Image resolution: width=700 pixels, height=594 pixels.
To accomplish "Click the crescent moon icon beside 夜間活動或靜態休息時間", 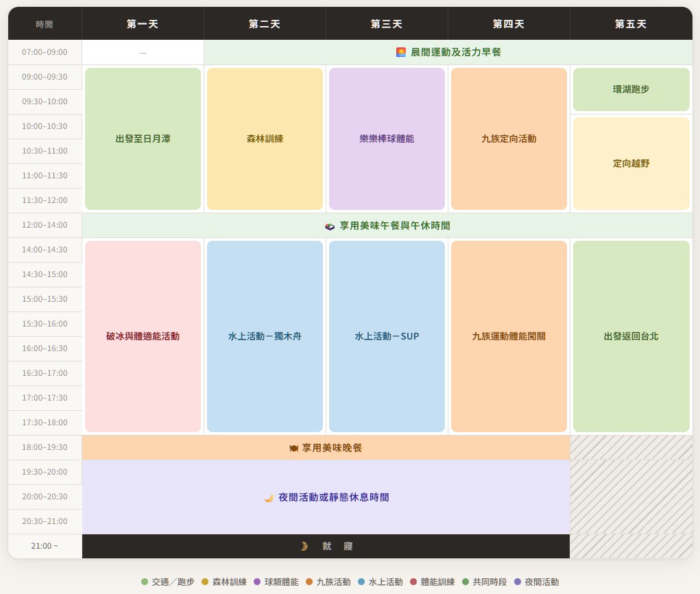I will pyautogui.click(x=269, y=498).
